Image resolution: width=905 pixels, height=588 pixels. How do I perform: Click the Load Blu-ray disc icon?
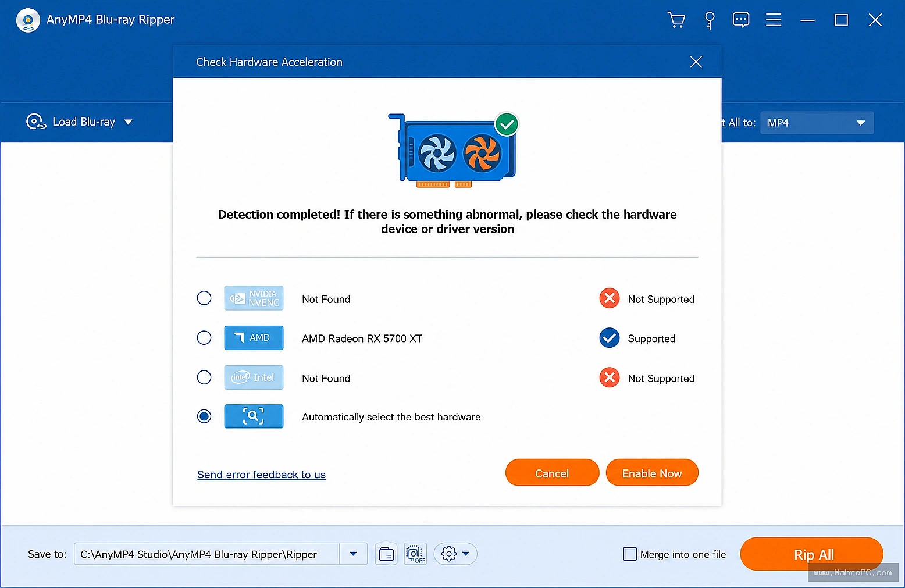click(36, 122)
